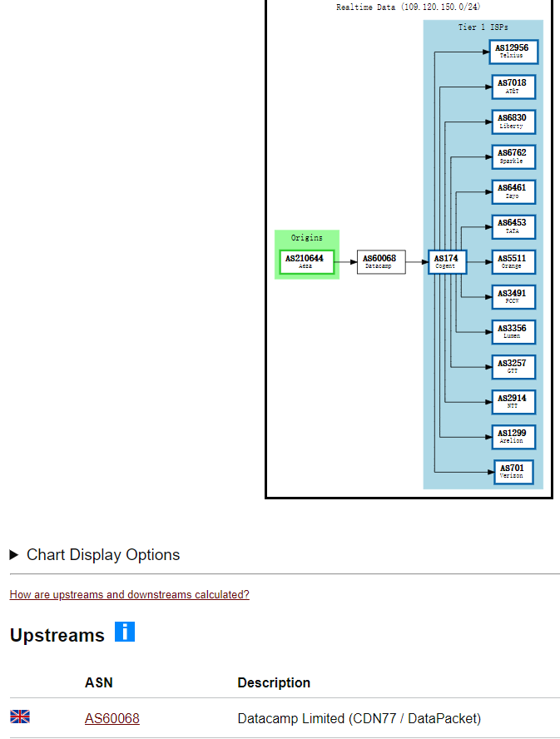Viewport: 560px width, 739px height.
Task: Click the AS7018 AT&T node
Action: [513, 87]
